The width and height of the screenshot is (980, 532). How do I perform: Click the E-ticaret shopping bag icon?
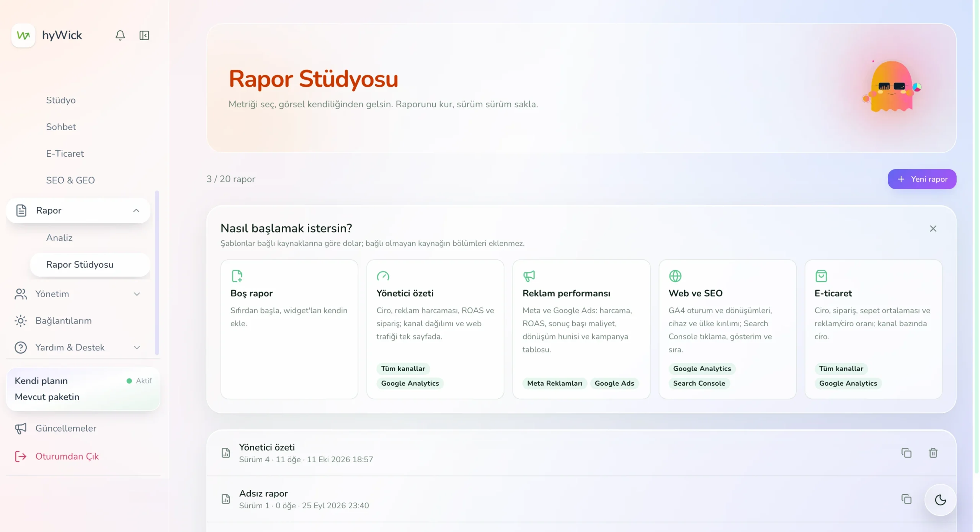(821, 276)
